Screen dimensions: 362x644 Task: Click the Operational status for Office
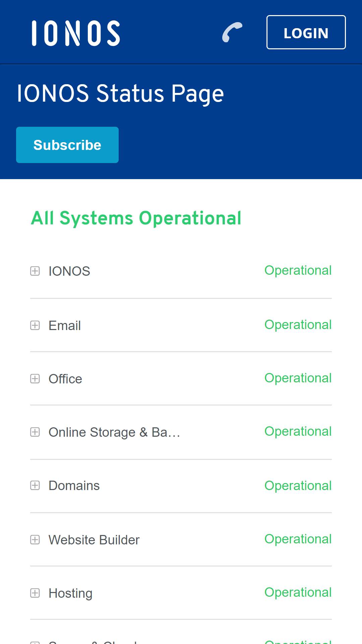tap(298, 378)
